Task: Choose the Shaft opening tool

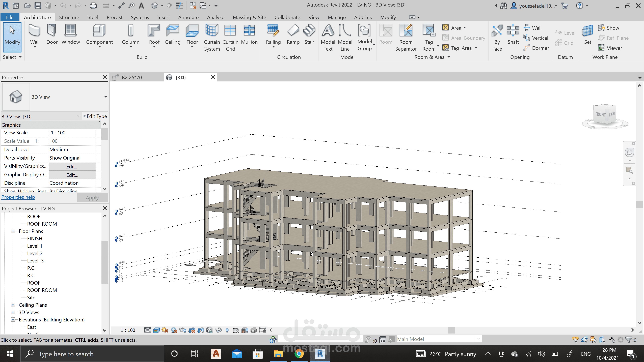Action: tap(513, 35)
